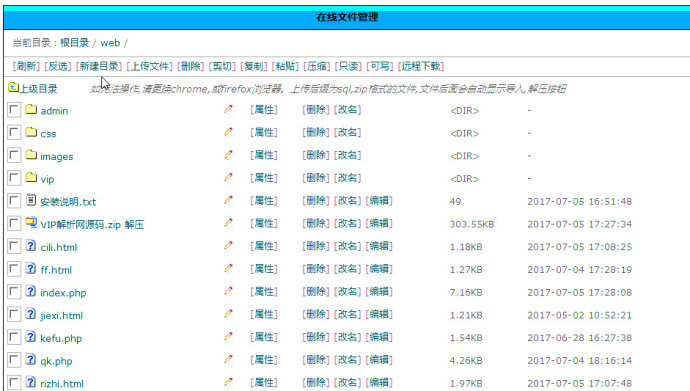Click timestamp 2017-07-05 17:27:34
Viewport: 690px width, 391px height.
click(580, 224)
